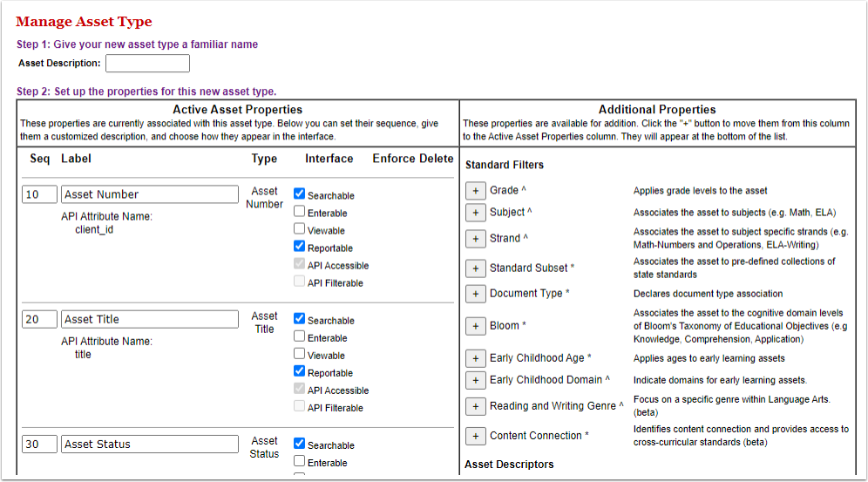Click sequence field containing 20

39,319
